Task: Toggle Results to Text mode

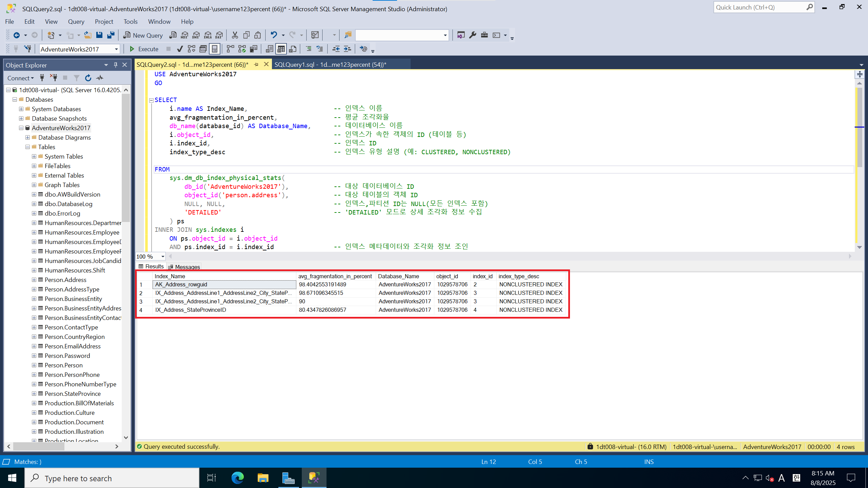Action: point(270,49)
